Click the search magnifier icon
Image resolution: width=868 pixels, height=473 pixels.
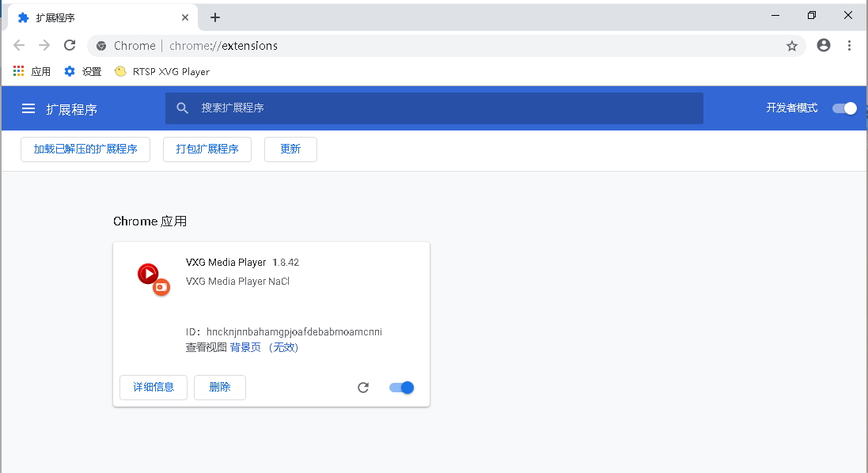point(182,108)
